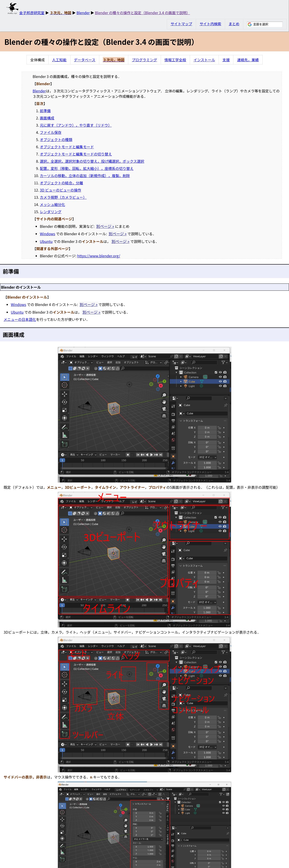Open the 人工知能 navigation tab
This screenshot has width=289, height=868.
59,60
